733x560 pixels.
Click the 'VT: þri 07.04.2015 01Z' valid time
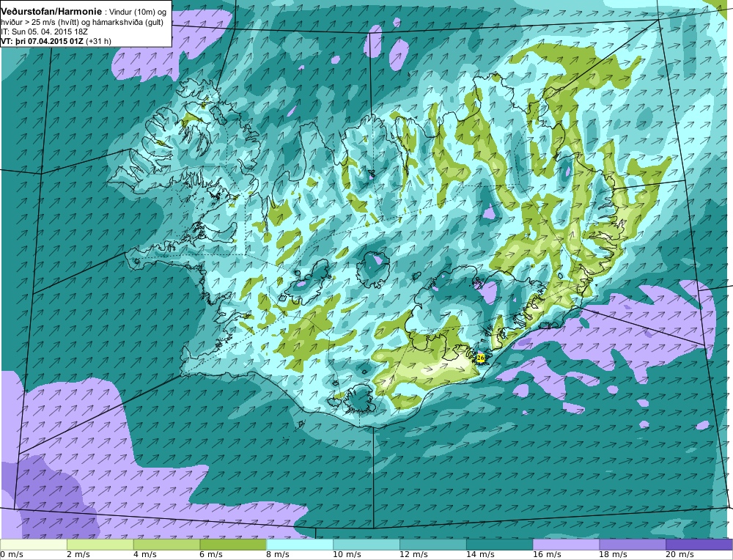coord(42,41)
